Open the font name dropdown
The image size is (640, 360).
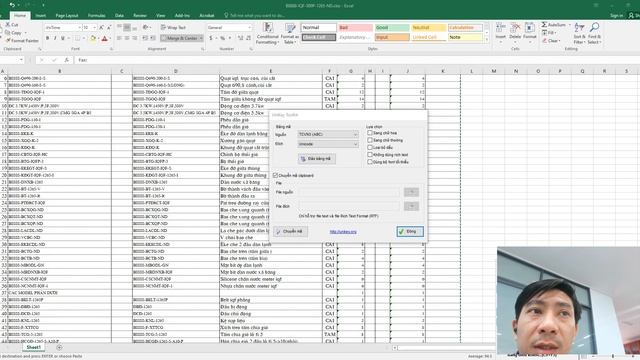(x=80, y=27)
